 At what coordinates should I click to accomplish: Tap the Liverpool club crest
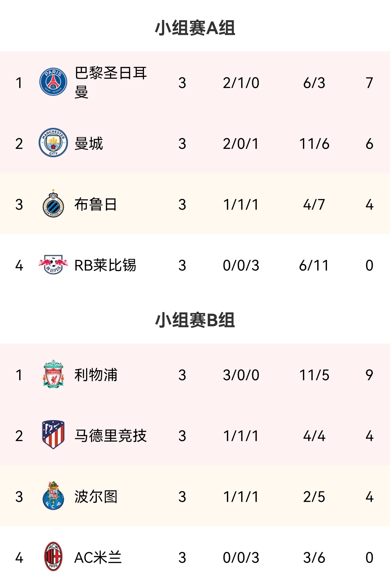click(x=53, y=374)
